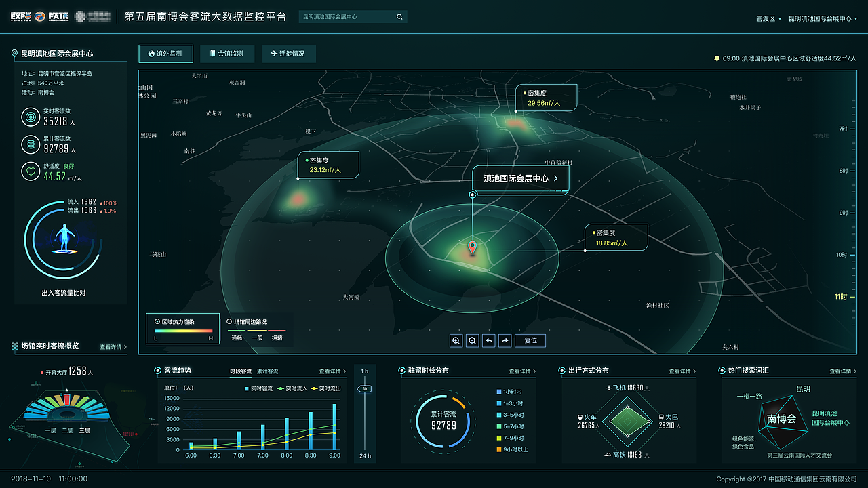868x488 pixels.
Task: Toggle 实时流入 legend series
Action: click(x=292, y=388)
